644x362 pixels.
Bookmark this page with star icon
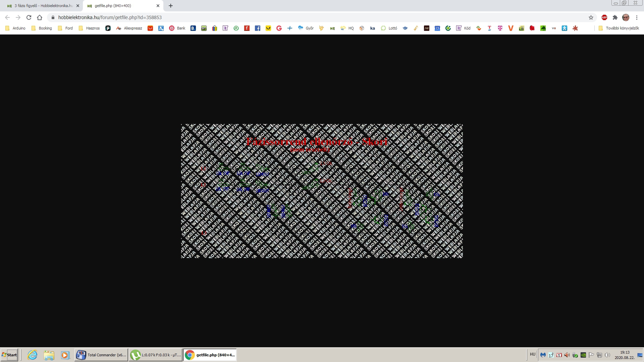(x=591, y=17)
